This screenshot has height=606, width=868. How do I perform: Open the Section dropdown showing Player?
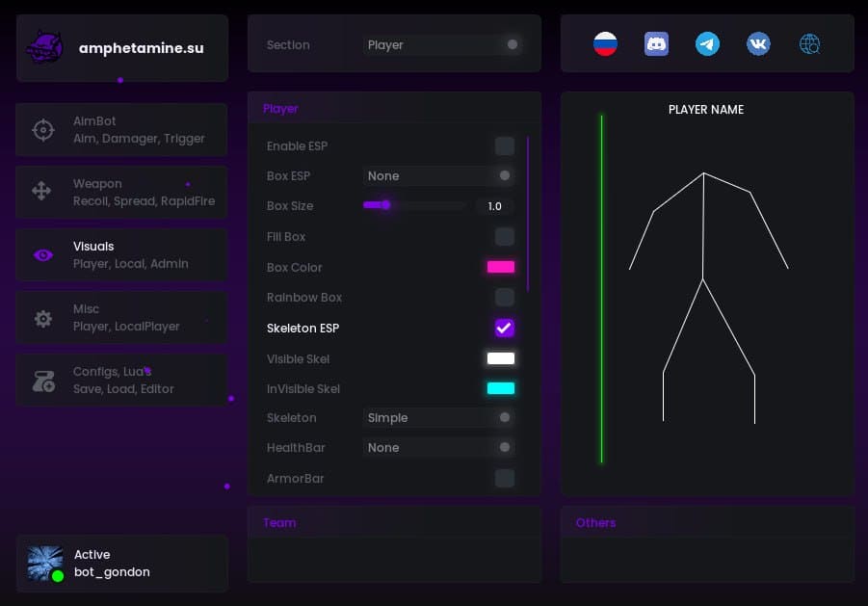click(442, 45)
